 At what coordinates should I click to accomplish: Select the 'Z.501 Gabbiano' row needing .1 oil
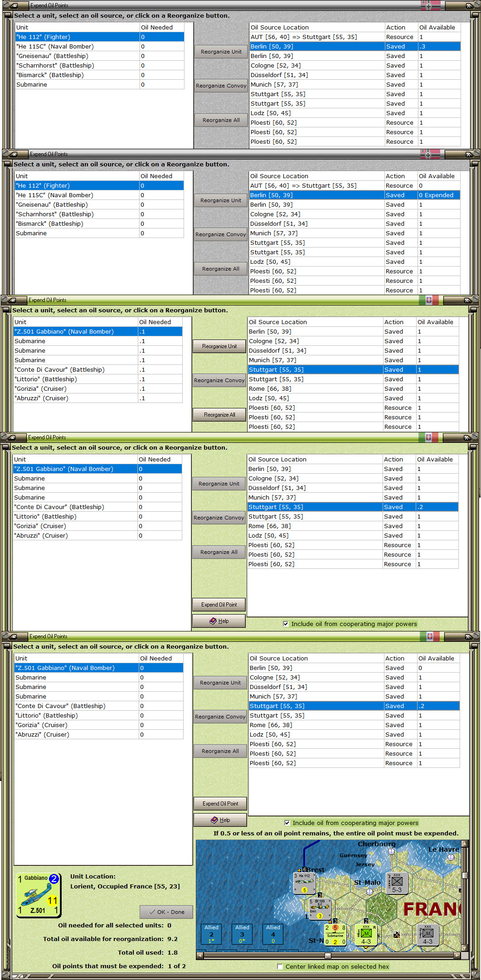tap(98, 331)
